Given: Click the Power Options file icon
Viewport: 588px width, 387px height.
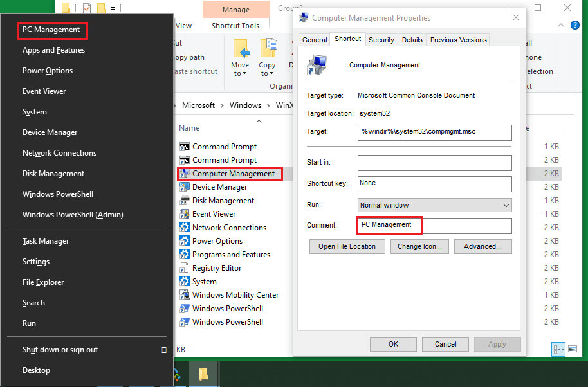Looking at the screenshot, I should 185,241.
